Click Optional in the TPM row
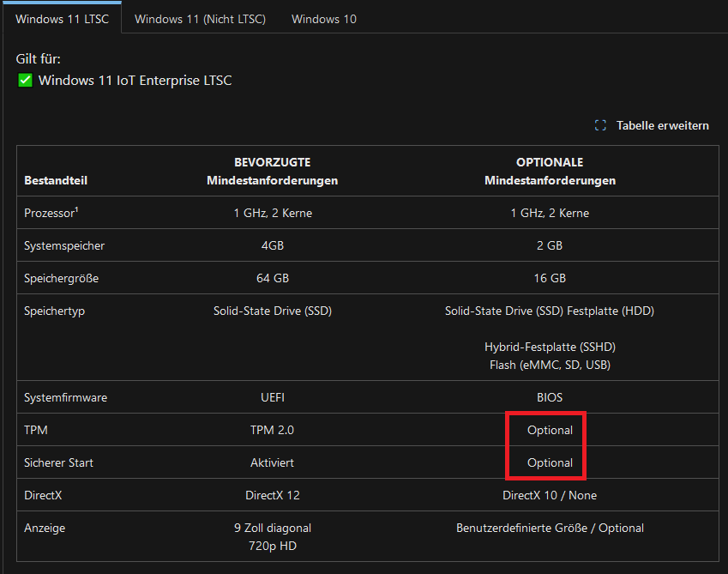Viewport: 728px width, 574px height. (550, 430)
